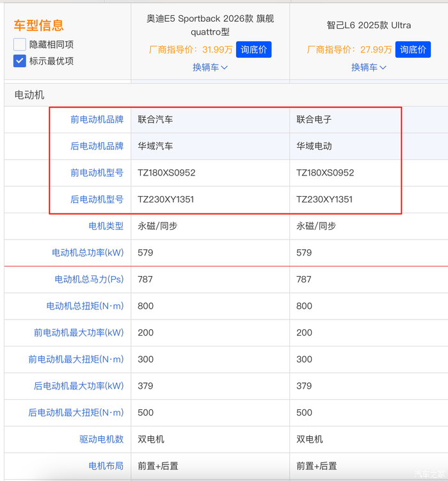448x481 pixels.
Task: Click the 电机类型 parameter label
Action: click(106, 226)
